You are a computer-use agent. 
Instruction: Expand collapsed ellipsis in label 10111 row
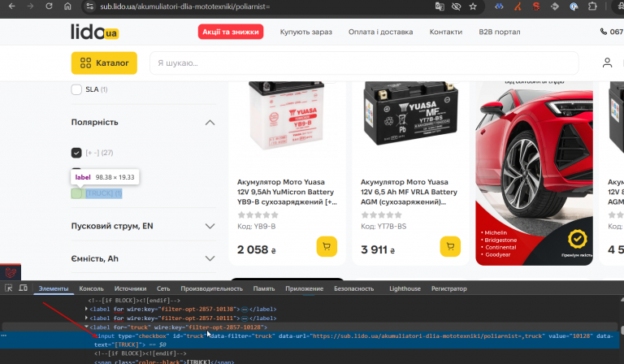click(245, 318)
